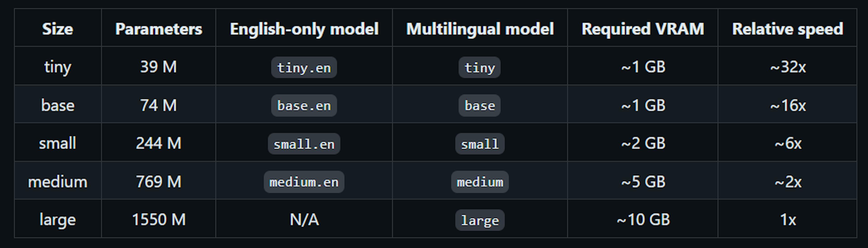Click the Relative speed header
This screenshot has width=868, height=248.
788,29
